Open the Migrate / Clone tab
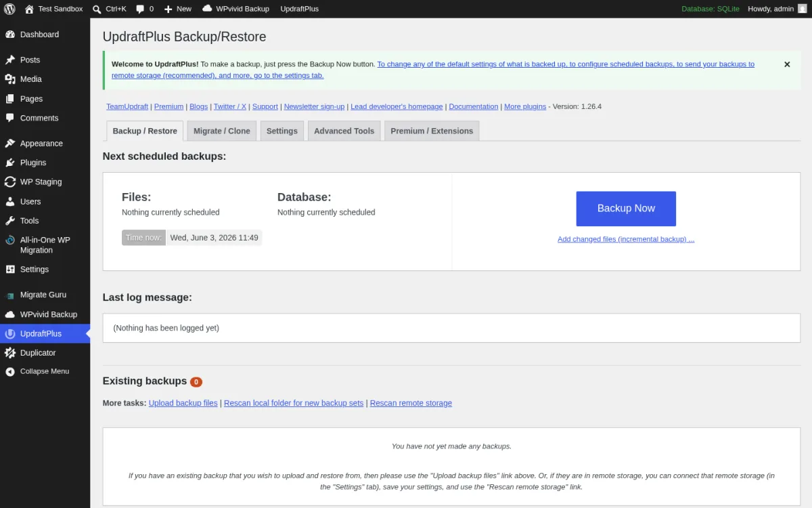Screen dimensions: 812x508 [222, 131]
